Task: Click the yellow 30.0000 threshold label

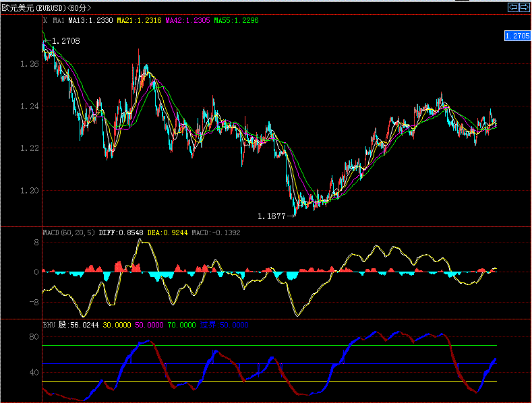Action: click(x=117, y=325)
